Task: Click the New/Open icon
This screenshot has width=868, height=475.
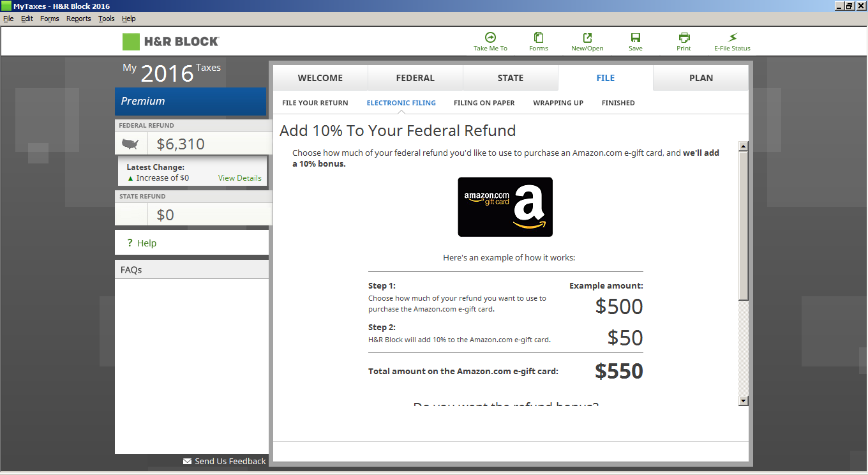Action: click(x=587, y=38)
